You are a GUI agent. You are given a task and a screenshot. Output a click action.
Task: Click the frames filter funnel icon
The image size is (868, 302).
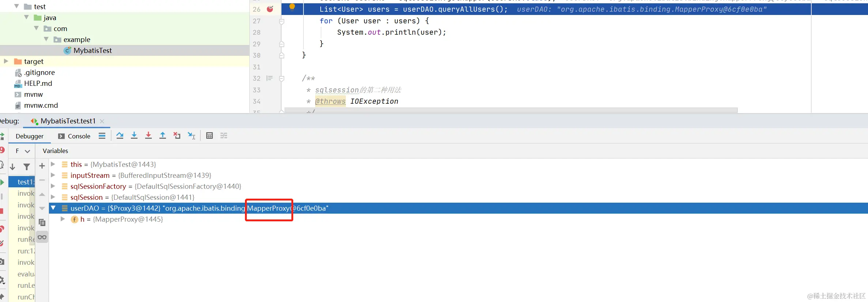coord(27,167)
